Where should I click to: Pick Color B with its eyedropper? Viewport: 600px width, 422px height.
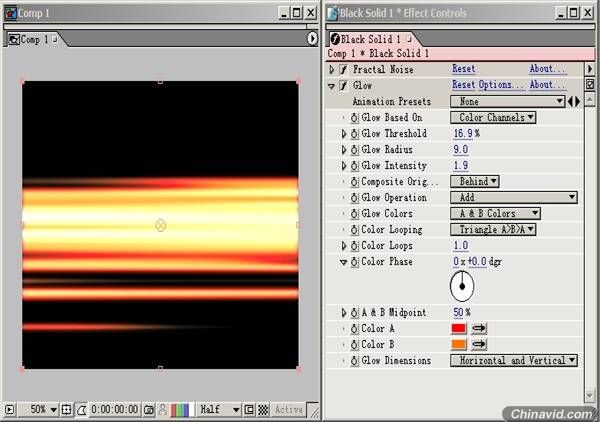(479, 344)
